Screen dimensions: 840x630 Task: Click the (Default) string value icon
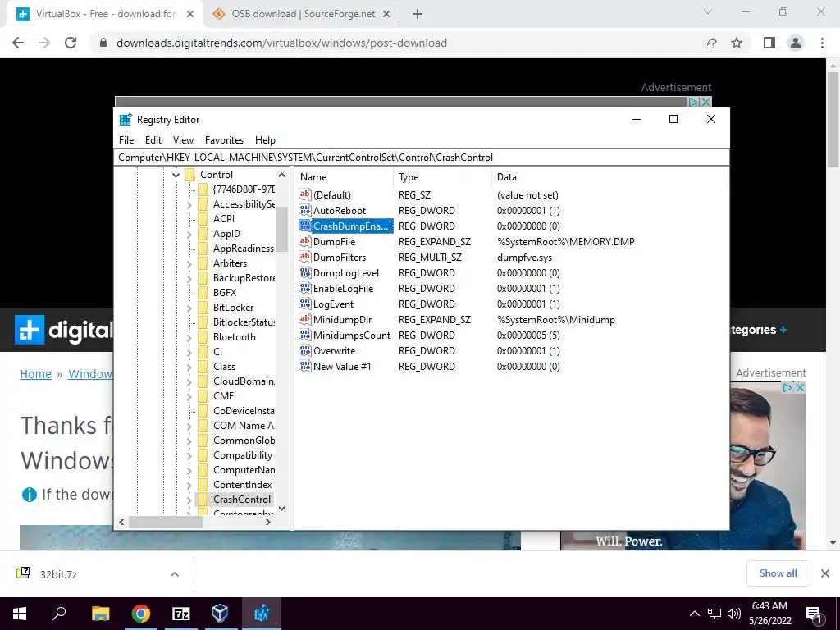point(305,195)
